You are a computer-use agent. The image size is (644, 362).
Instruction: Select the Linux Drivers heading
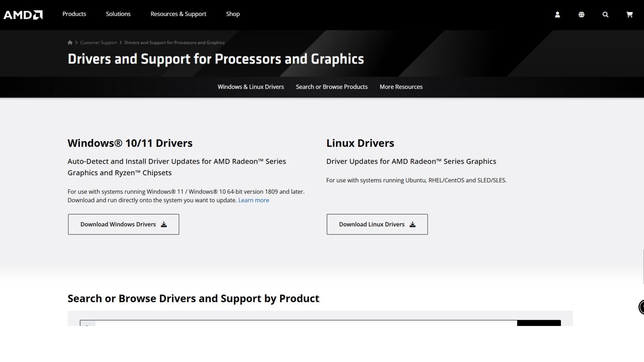(360, 143)
